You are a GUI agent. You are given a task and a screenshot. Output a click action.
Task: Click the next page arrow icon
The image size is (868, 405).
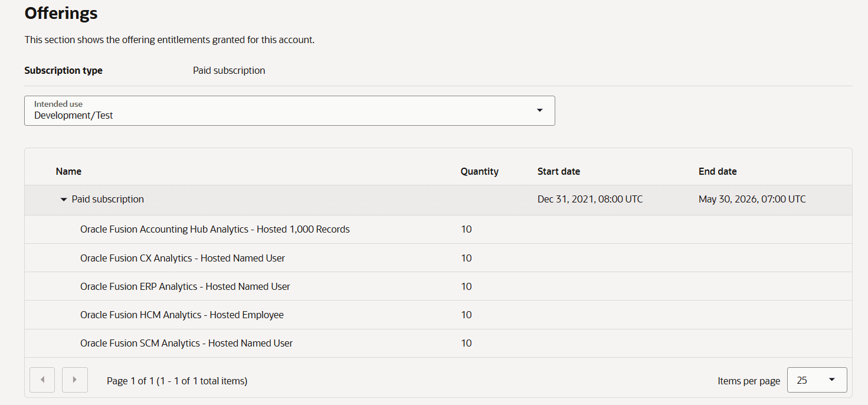point(75,380)
